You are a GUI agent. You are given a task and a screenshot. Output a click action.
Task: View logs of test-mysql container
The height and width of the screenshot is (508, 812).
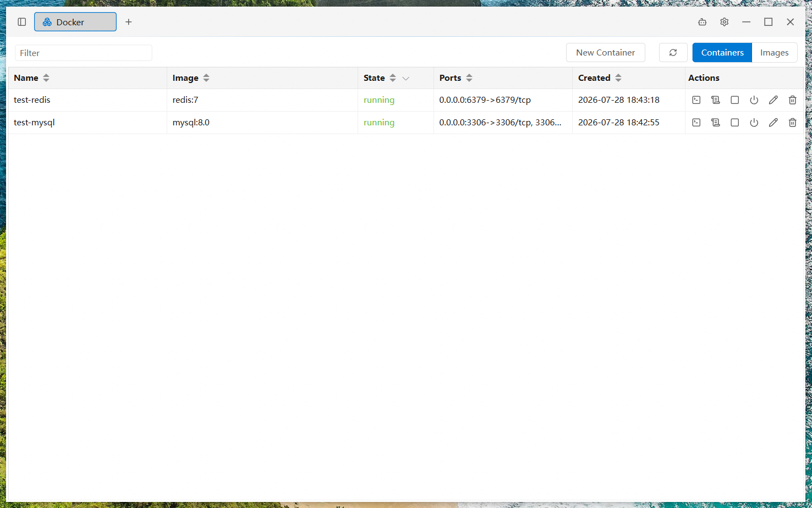click(715, 123)
